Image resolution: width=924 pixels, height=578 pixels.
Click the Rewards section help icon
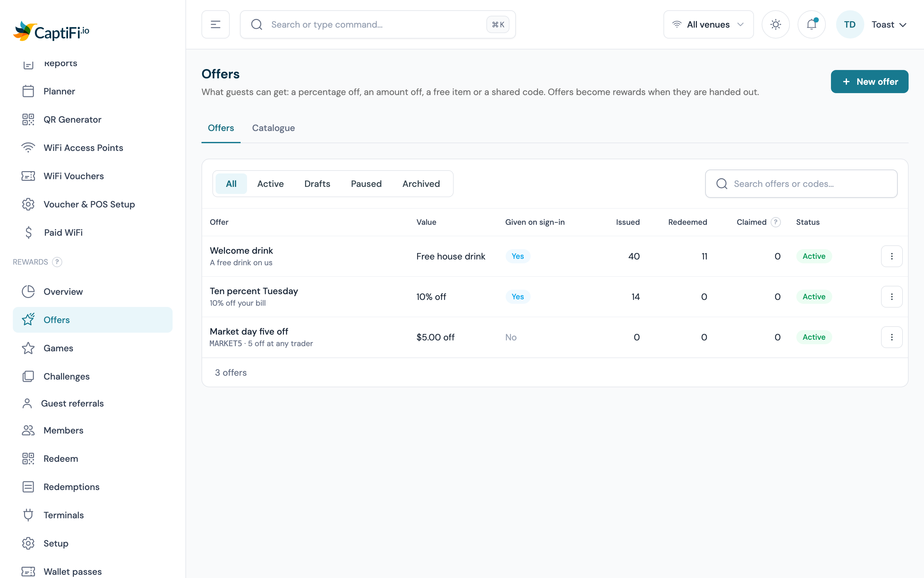pyautogui.click(x=57, y=262)
